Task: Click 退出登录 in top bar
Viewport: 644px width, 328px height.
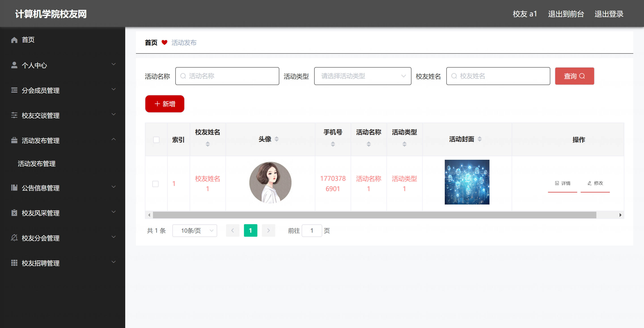Action: pos(609,14)
